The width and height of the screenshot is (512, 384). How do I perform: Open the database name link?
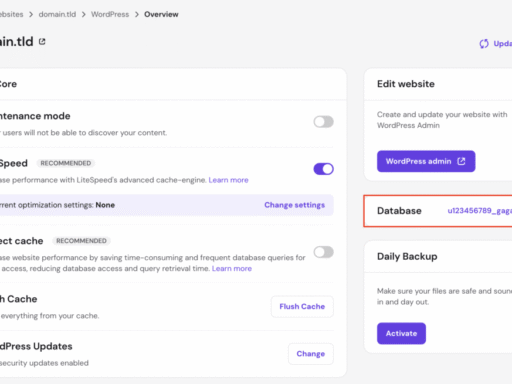[480, 211]
